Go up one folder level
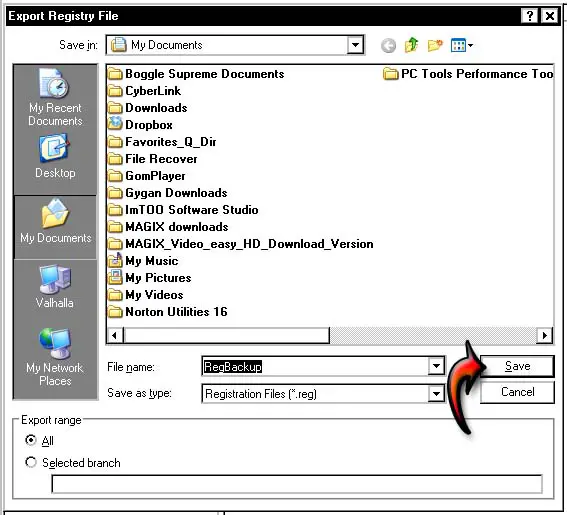This screenshot has width=567, height=515. click(x=412, y=45)
